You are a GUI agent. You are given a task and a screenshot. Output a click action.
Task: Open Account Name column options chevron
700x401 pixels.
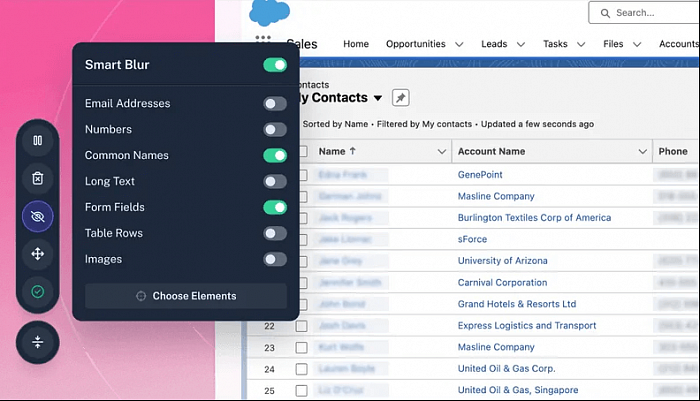point(642,151)
